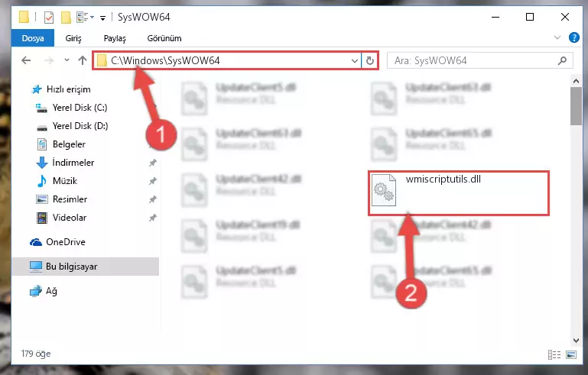
Task: Open recent locations dropdown arrow
Action: coord(67,60)
